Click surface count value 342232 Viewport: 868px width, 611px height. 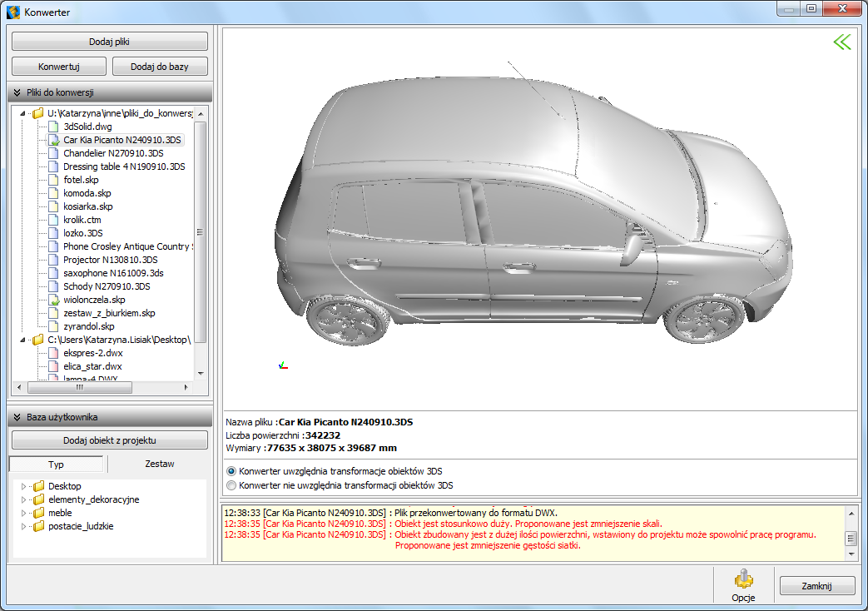click(323, 435)
